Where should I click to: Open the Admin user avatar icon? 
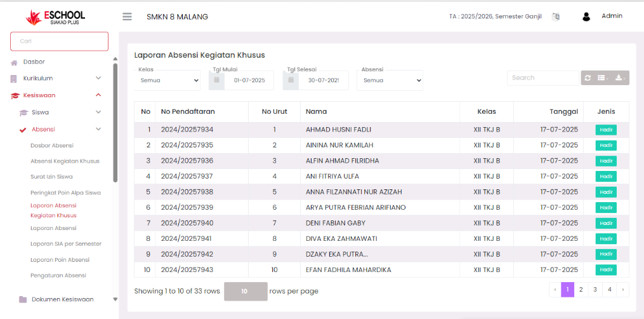coord(586,17)
